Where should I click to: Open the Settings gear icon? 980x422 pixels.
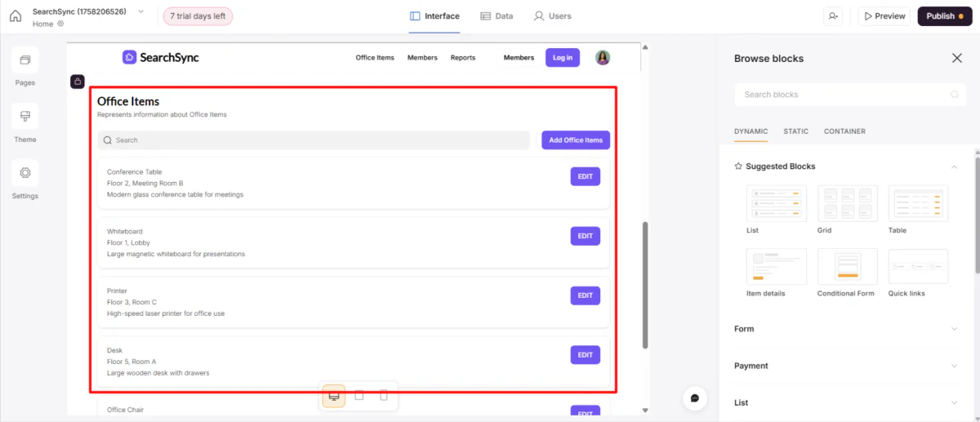pyautogui.click(x=24, y=173)
